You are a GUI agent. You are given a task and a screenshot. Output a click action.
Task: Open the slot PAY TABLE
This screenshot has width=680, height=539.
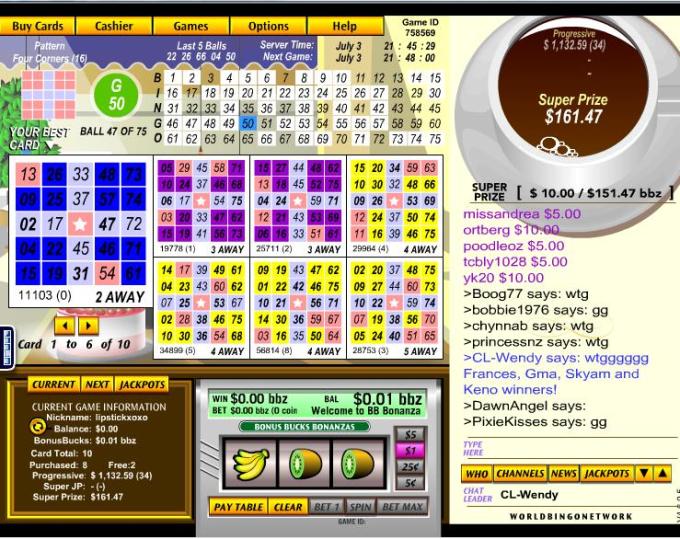click(238, 506)
